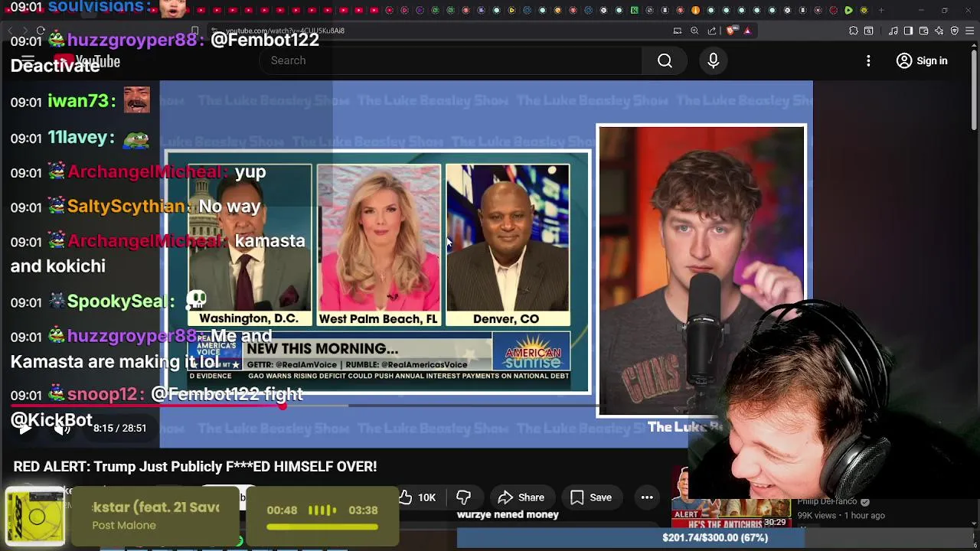Viewport: 980px width, 551px height.
Task: Save the video with the Save button
Action: 590,497
